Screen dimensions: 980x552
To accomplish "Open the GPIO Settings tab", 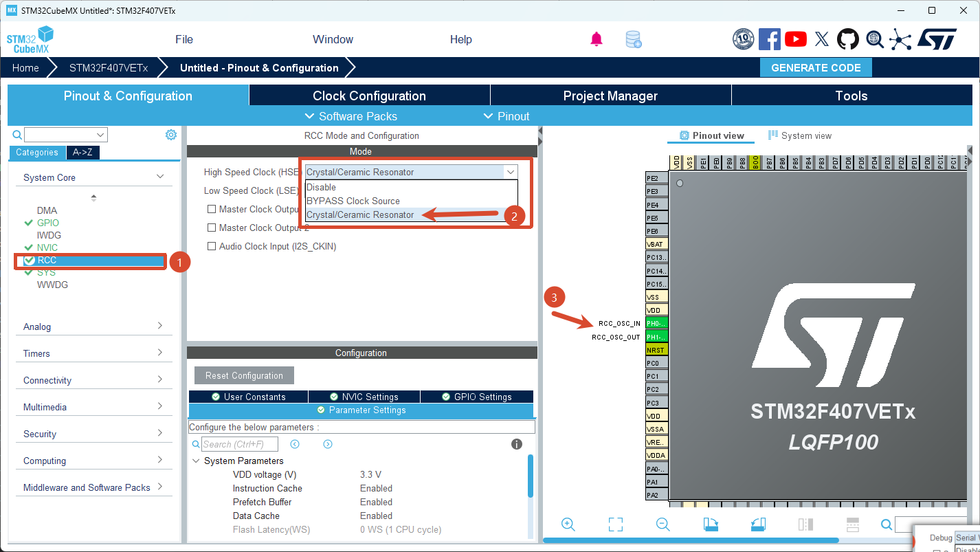I will (x=477, y=397).
